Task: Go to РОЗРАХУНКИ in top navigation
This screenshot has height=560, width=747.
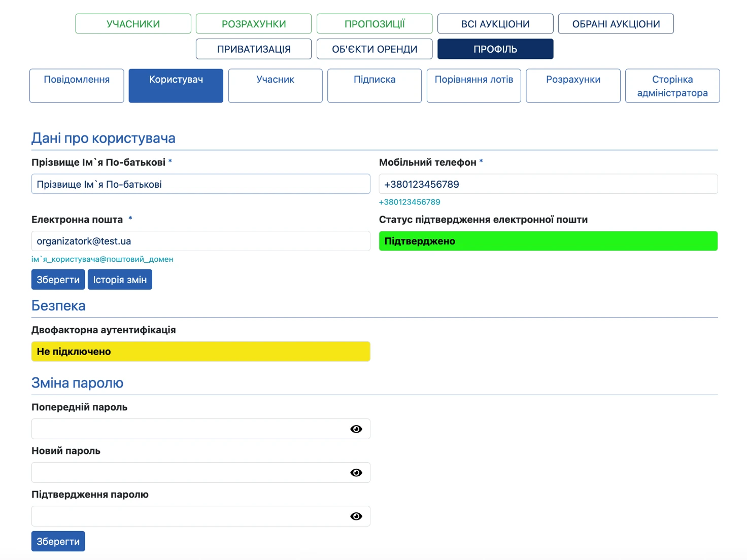Action: point(254,24)
